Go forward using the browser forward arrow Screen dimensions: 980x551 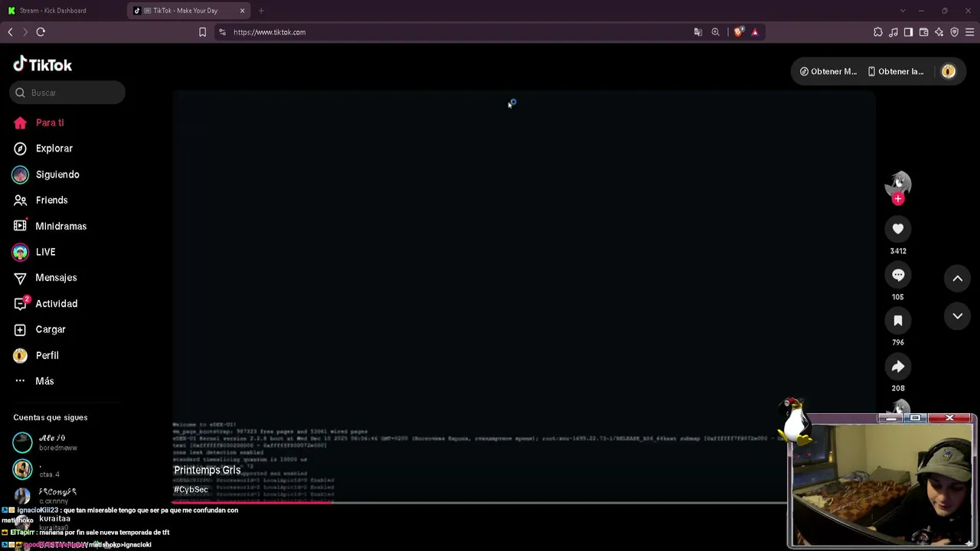click(25, 32)
